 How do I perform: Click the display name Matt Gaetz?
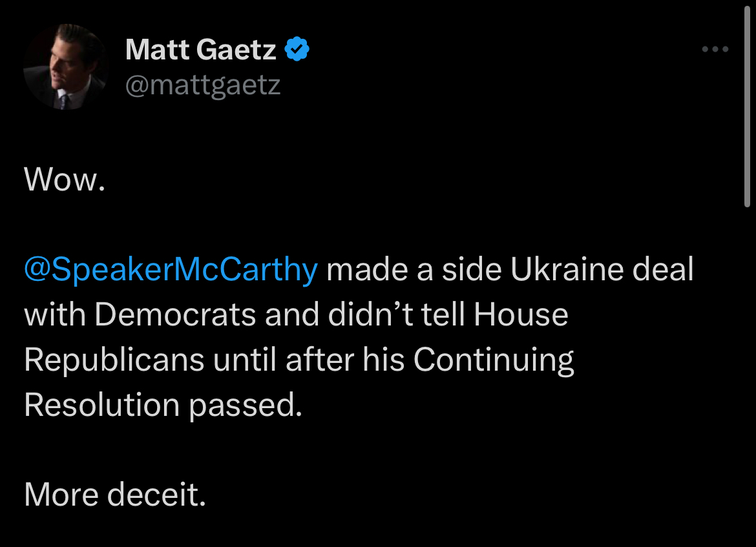click(201, 50)
